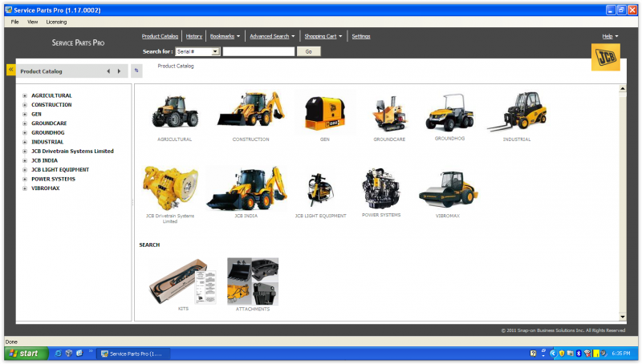This screenshot has height=364, width=642.
Task: Collapse sidebar with yellow double-arrow icon
Action: [11, 70]
